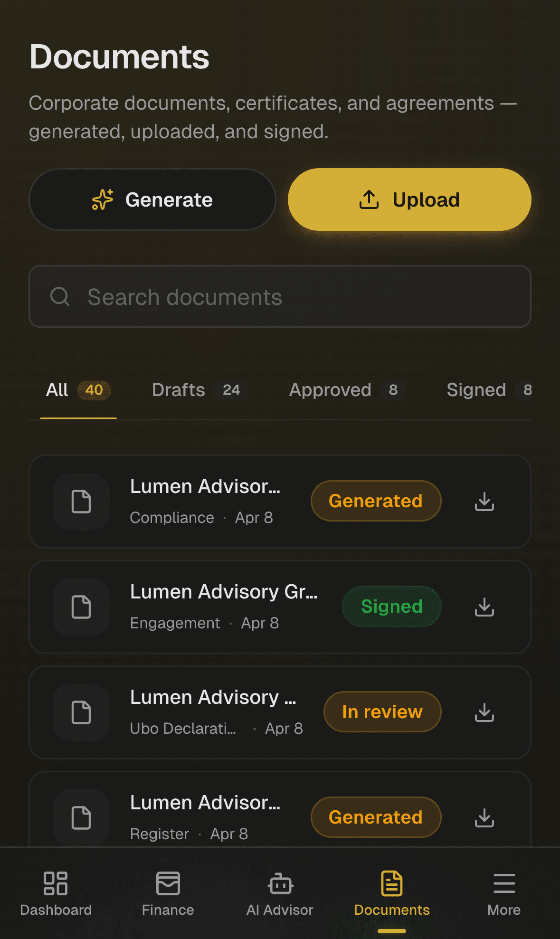Open the Lumen Advisory In review entry
The height and width of the screenshot is (939, 560).
click(x=280, y=712)
